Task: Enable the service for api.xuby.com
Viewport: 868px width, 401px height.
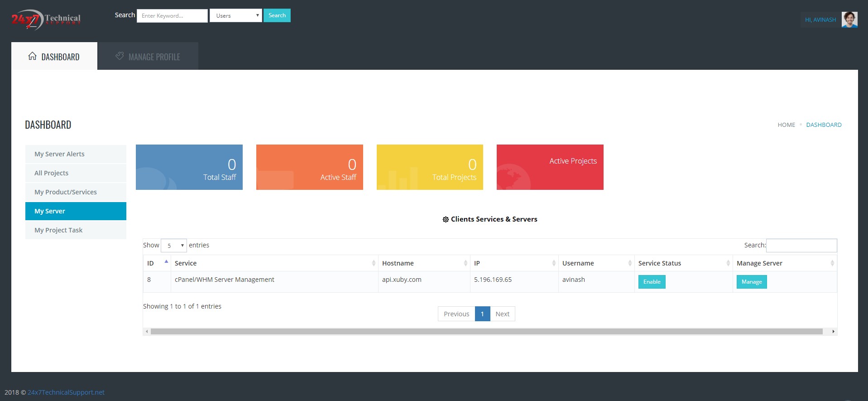Action: coord(652,282)
